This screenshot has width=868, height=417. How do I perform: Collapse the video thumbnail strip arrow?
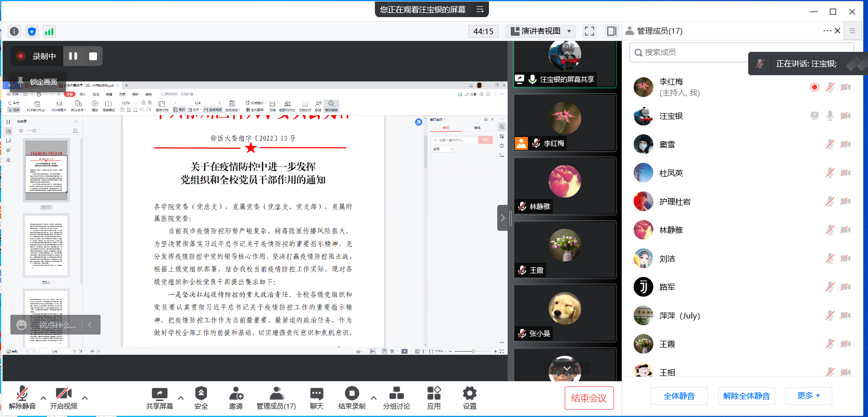click(502, 218)
